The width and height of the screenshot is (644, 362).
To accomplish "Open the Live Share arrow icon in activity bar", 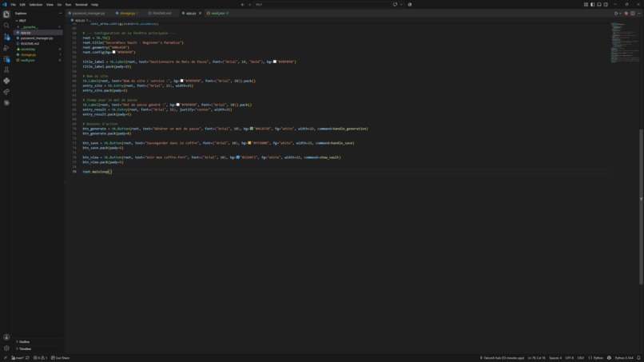I will tap(6, 92).
